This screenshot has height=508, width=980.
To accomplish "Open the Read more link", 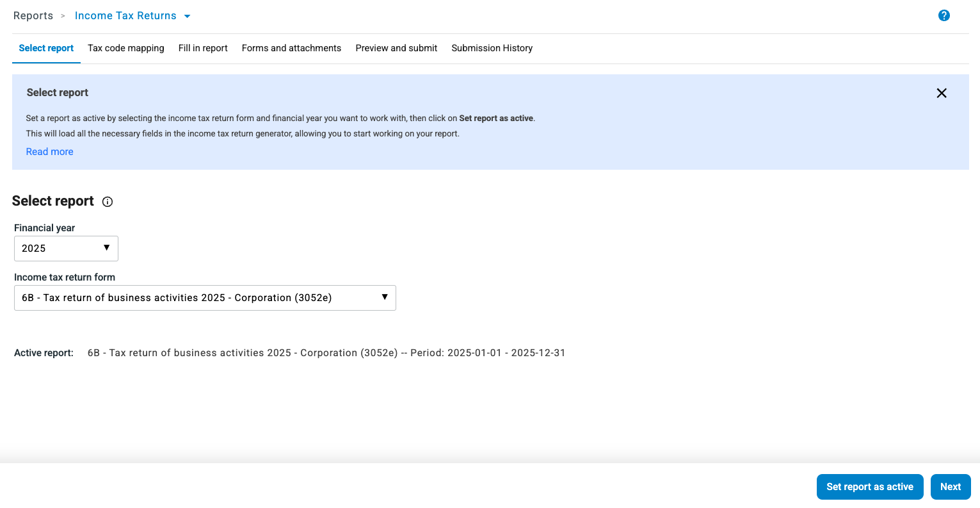I will pos(49,151).
